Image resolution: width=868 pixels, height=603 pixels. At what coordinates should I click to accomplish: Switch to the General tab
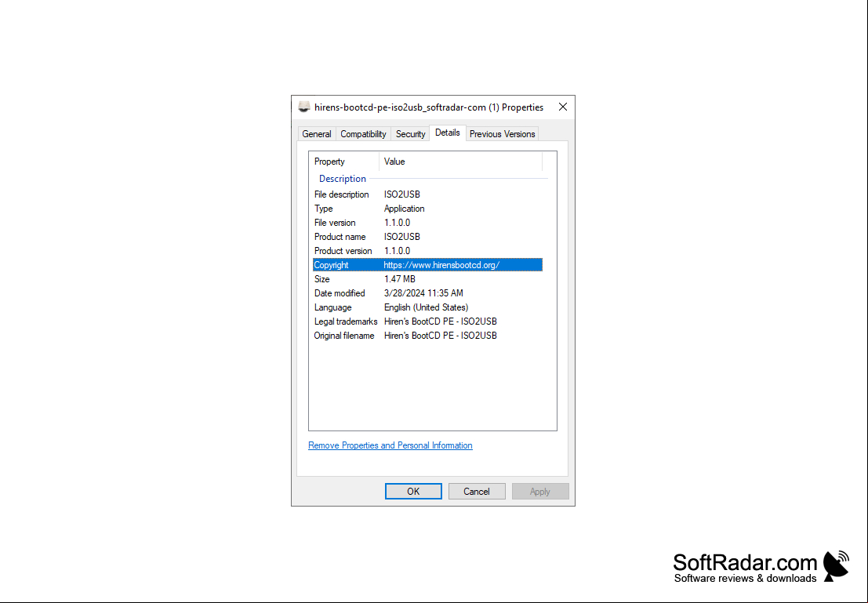pos(317,134)
